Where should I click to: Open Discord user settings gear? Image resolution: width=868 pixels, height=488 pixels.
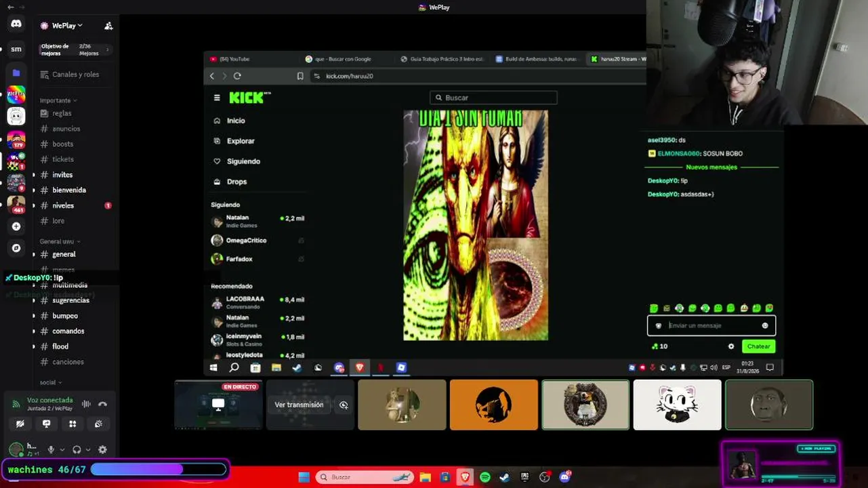(x=102, y=449)
